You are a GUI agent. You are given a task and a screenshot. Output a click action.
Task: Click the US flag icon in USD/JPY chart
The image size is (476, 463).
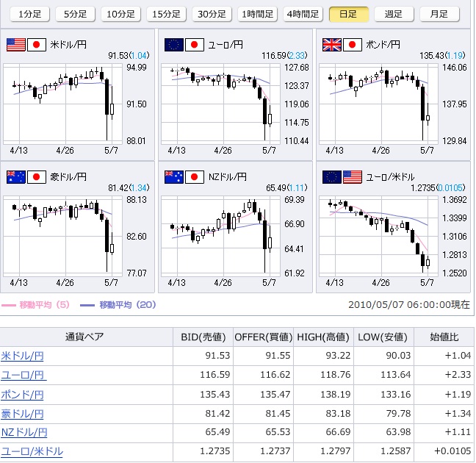(15, 46)
